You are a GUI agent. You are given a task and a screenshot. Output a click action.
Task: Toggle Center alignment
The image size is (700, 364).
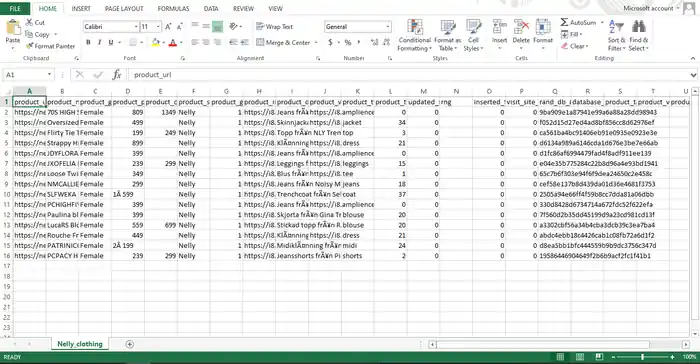(x=206, y=42)
